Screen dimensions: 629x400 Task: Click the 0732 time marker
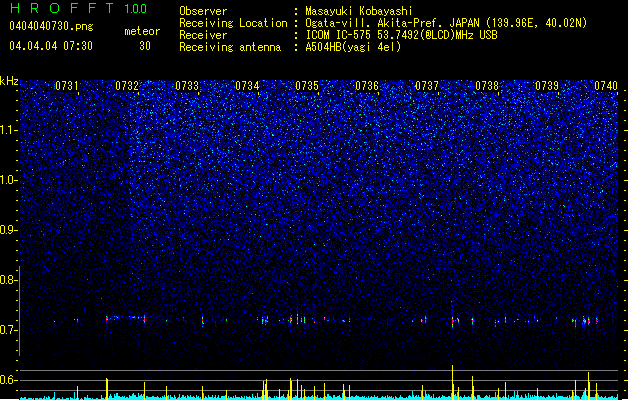point(127,86)
